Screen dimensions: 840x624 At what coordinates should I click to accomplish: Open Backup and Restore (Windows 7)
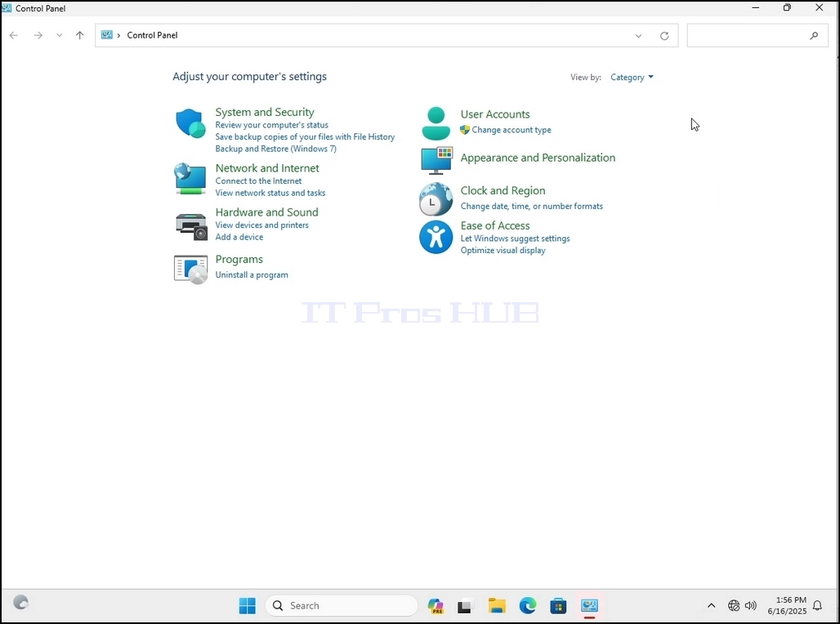(x=276, y=149)
